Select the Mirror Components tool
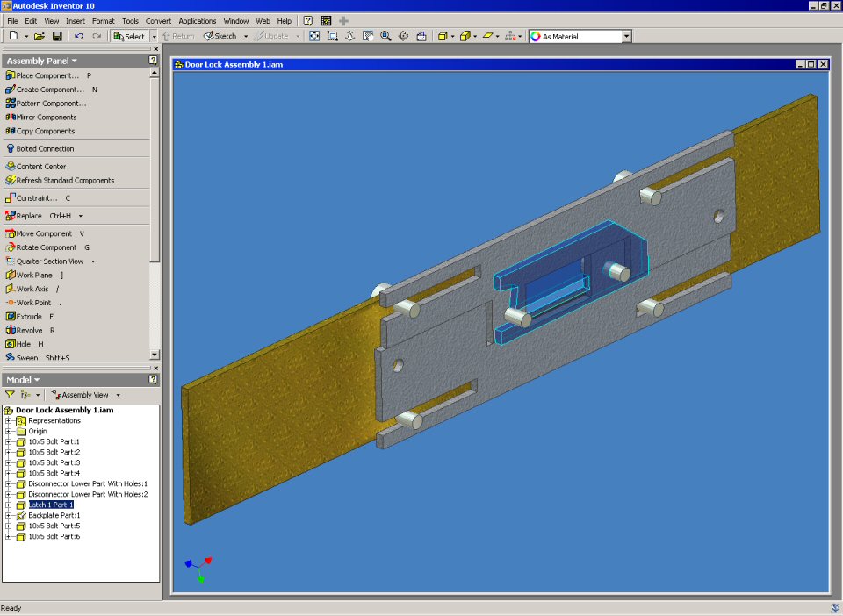The height and width of the screenshot is (616, 843). tap(46, 118)
